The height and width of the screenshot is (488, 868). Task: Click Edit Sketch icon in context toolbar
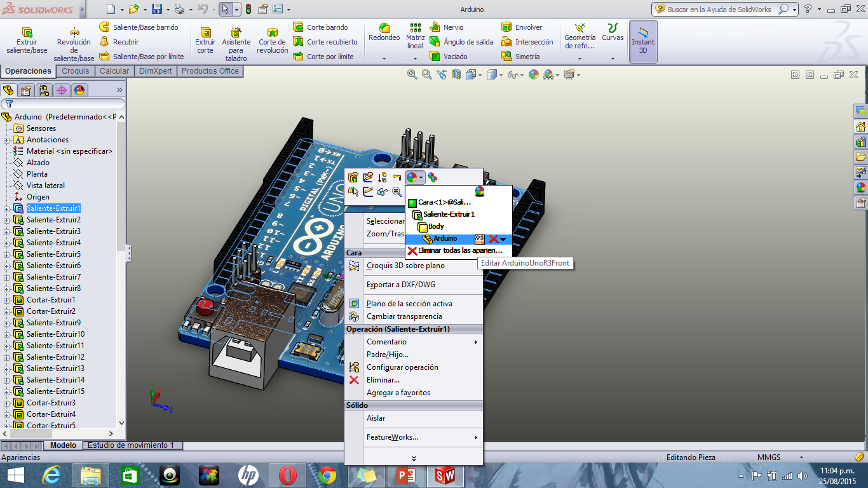point(368,177)
